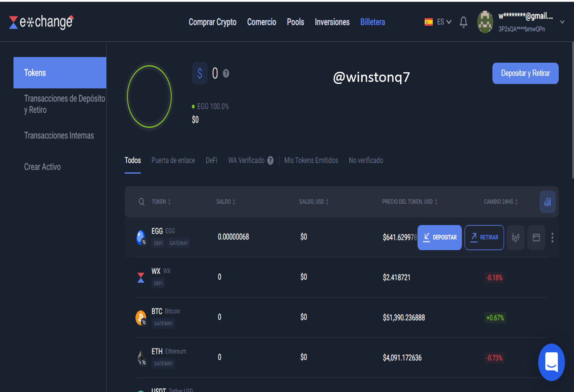
Task: Click ETH 24h change -0.73%
Action: pyautogui.click(x=494, y=358)
